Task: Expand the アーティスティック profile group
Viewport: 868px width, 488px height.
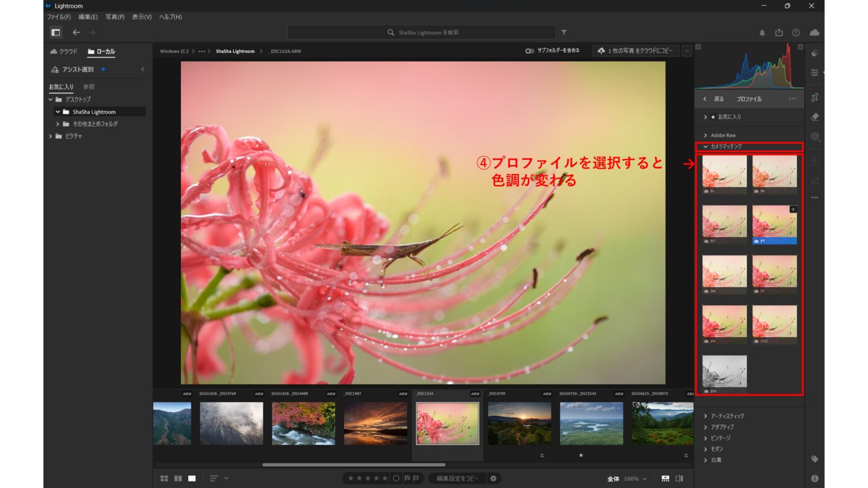Action: (706, 416)
